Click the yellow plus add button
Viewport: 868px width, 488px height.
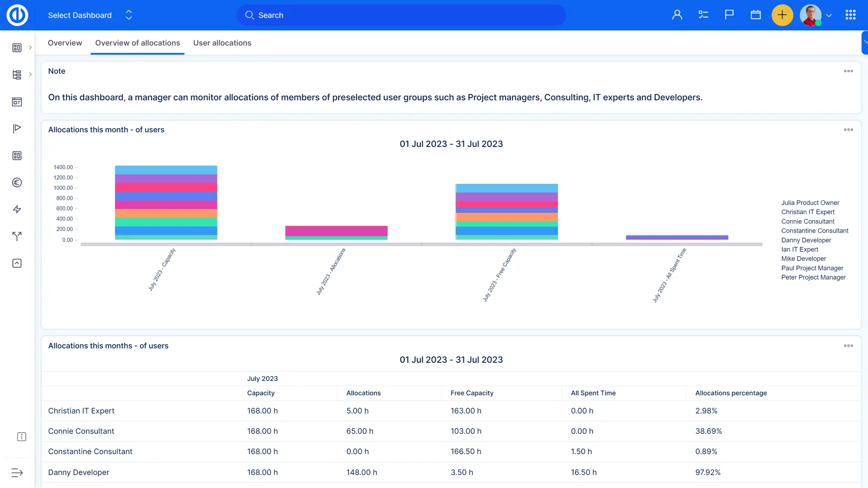click(782, 15)
